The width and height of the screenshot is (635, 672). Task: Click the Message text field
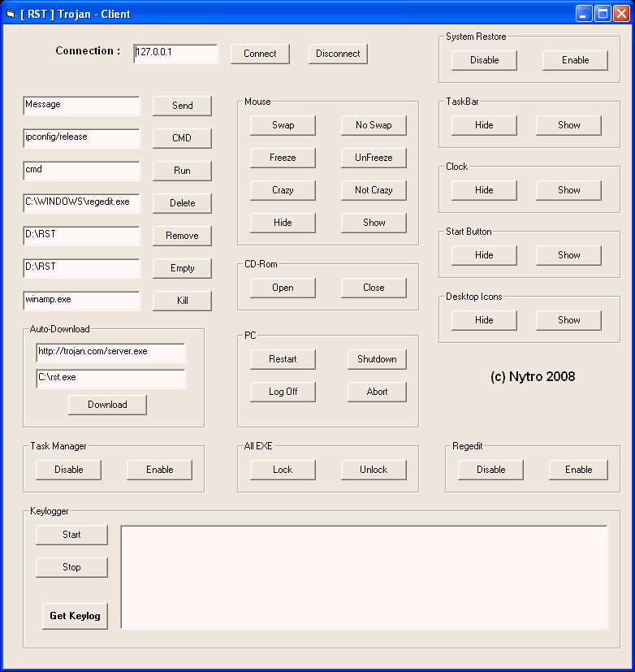coord(81,106)
